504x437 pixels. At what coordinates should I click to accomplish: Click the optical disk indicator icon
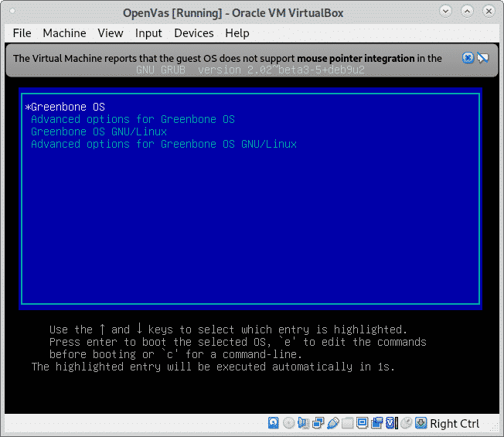288,423
